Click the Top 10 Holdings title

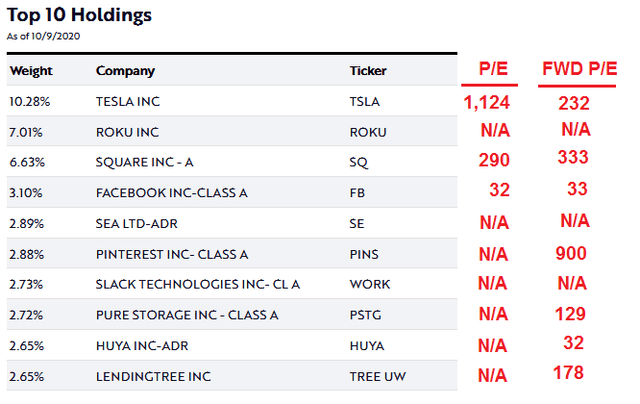coord(79,15)
